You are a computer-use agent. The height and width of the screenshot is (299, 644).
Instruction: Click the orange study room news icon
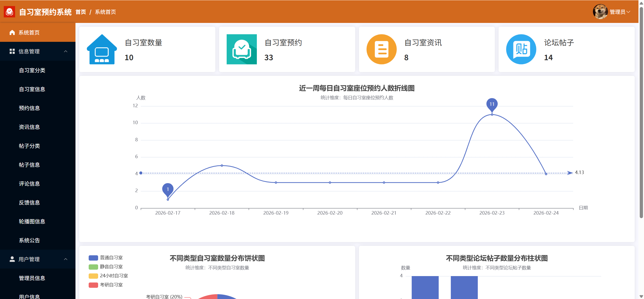coord(381,49)
